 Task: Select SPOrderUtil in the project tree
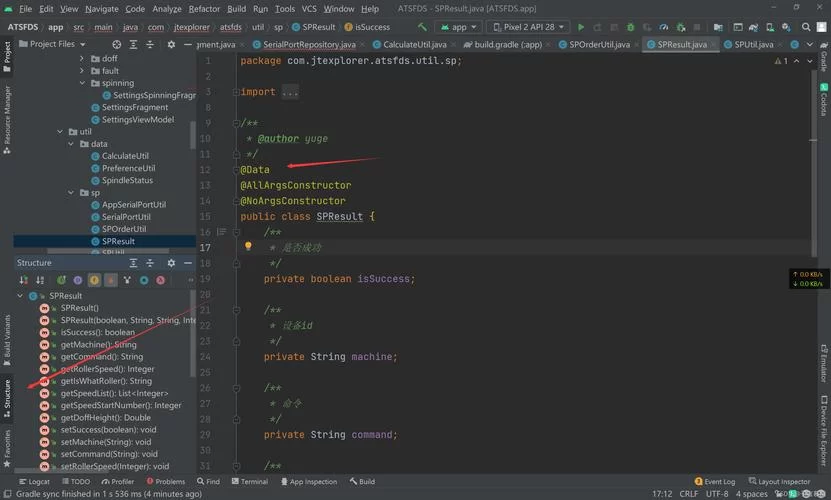click(x=123, y=229)
